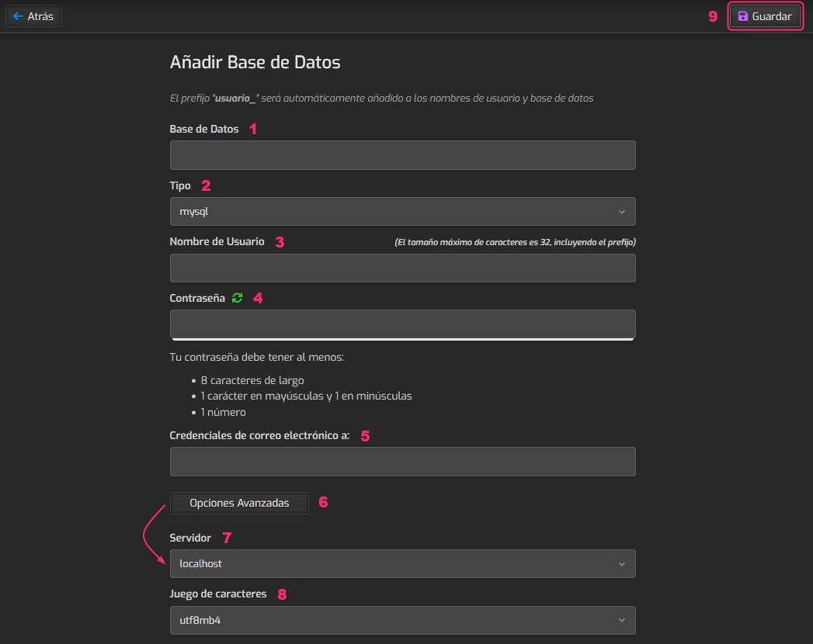This screenshot has width=813, height=644.
Task: Click the blue back arrow icon
Action: (x=19, y=16)
